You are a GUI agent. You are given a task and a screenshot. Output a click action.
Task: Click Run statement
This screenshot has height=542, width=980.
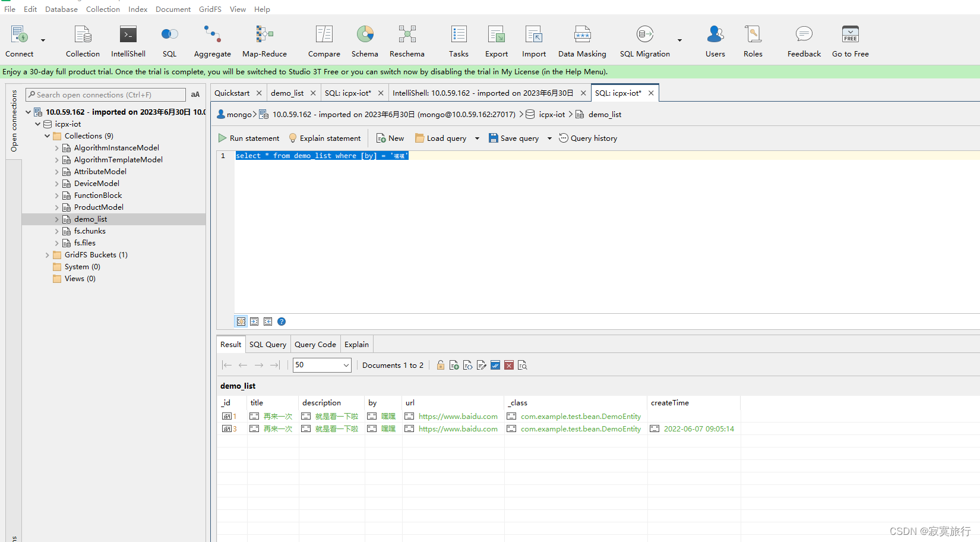[249, 138]
